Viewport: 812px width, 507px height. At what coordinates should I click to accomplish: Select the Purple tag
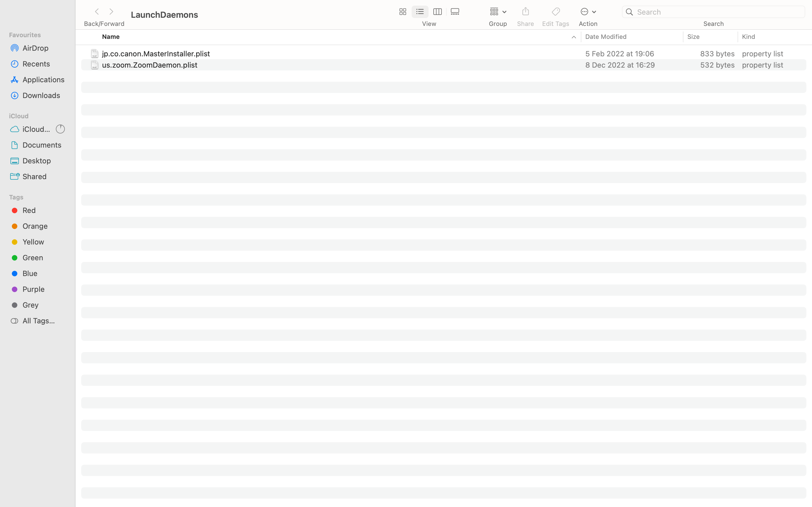pyautogui.click(x=33, y=289)
